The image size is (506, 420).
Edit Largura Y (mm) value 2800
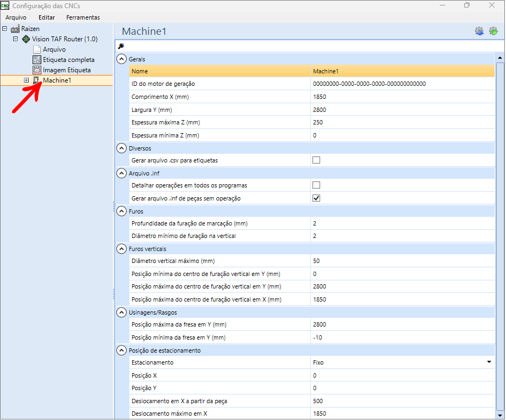pyautogui.click(x=402, y=110)
